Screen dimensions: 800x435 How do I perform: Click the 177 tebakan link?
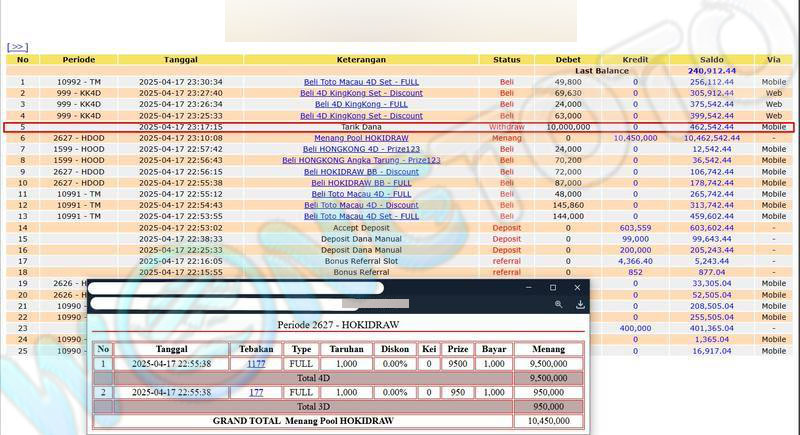click(x=256, y=392)
